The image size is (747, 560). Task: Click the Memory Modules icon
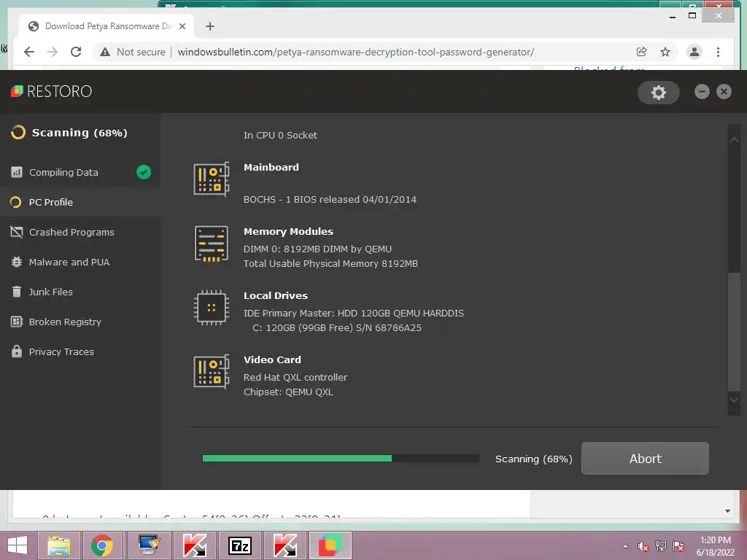tap(212, 244)
